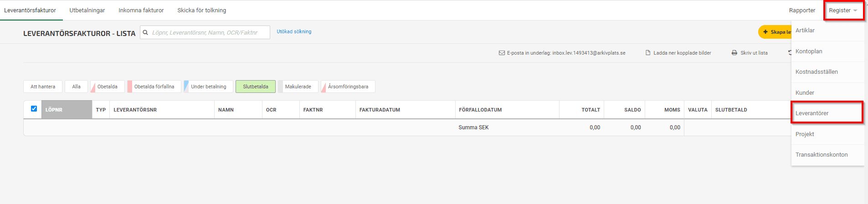This screenshot has width=868, height=204.
Task: Toggle the select-all checkbox in table header
Action: click(x=34, y=108)
